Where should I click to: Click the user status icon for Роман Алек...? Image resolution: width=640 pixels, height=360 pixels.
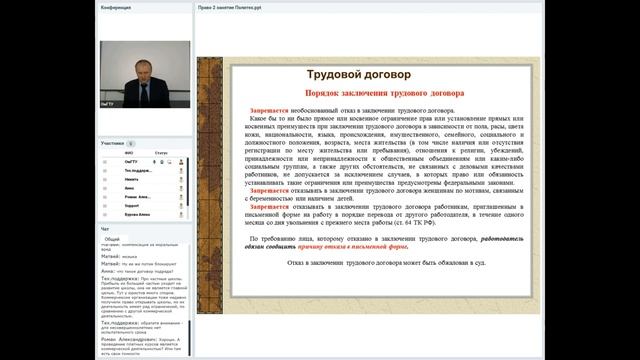pyautogui.click(x=181, y=197)
